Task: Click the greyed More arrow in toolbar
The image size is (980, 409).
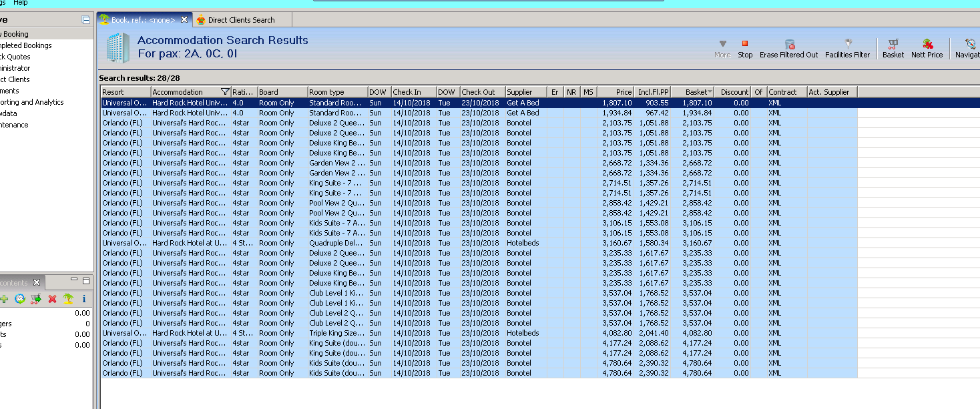Action: click(x=722, y=44)
